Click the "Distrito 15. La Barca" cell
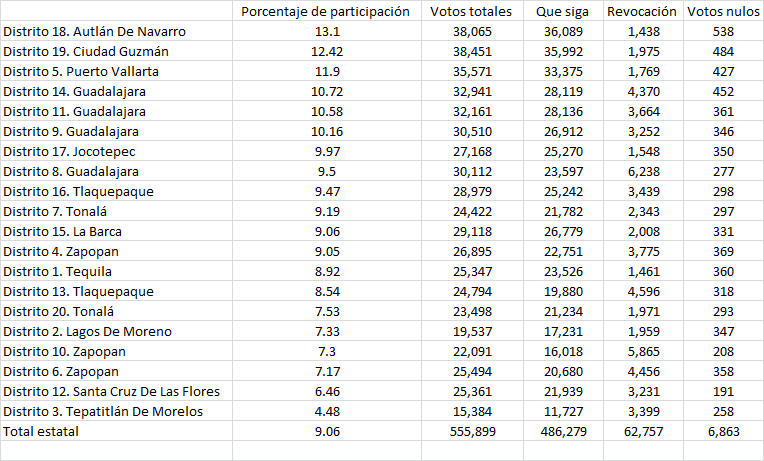 (x=65, y=231)
